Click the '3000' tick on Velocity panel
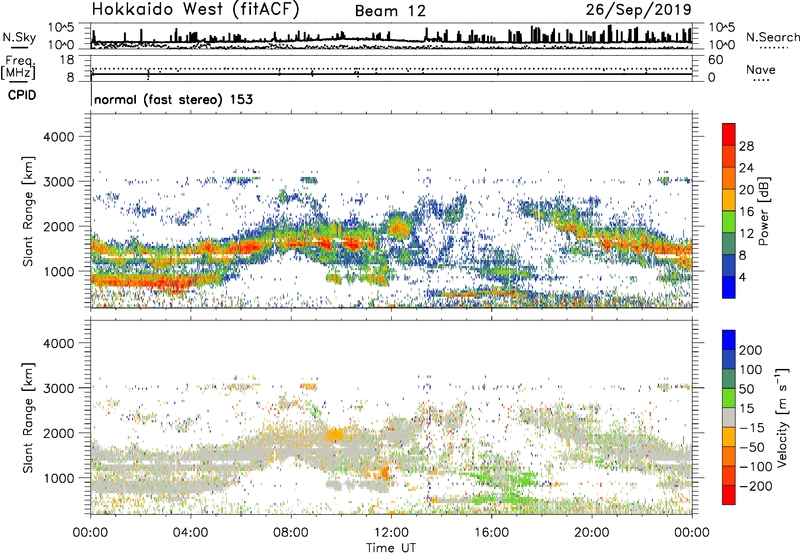 tap(58, 388)
